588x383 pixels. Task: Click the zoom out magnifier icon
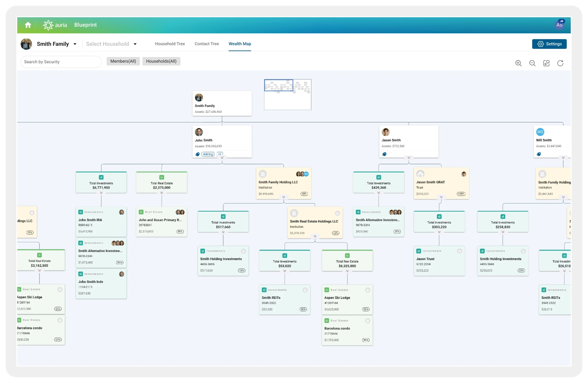(532, 63)
